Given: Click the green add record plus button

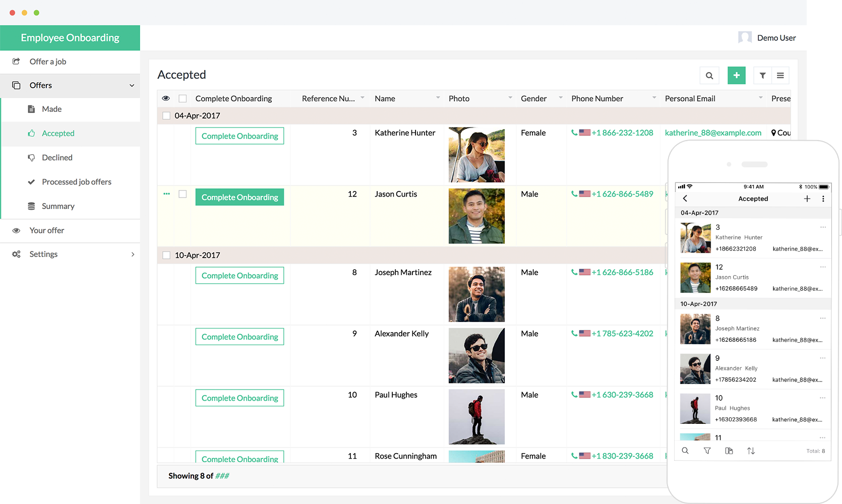Looking at the screenshot, I should pyautogui.click(x=737, y=76).
